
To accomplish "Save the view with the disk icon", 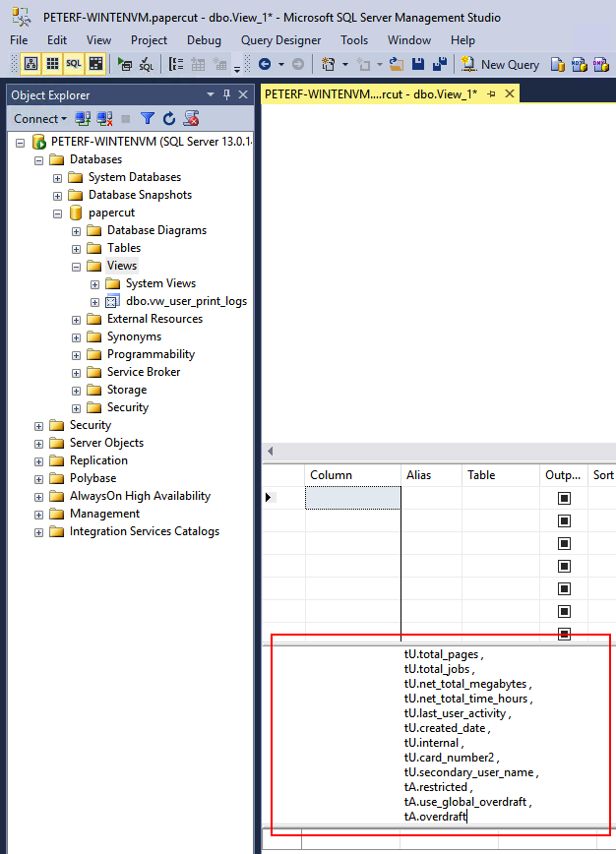I will 418,64.
